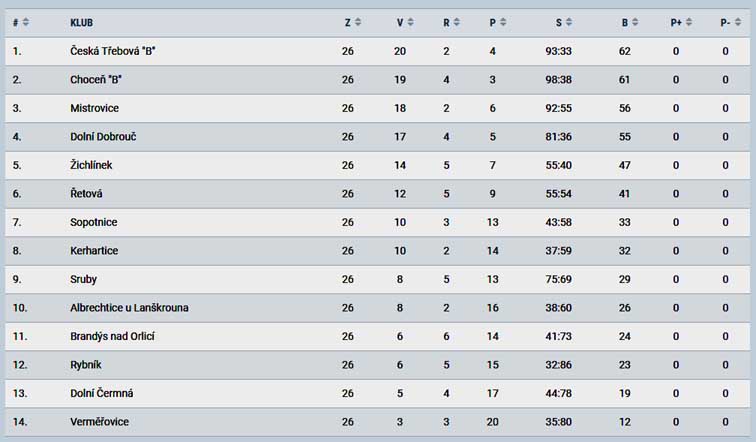Open the Verměřovice club row
The image size is (756, 442).
pos(378,422)
